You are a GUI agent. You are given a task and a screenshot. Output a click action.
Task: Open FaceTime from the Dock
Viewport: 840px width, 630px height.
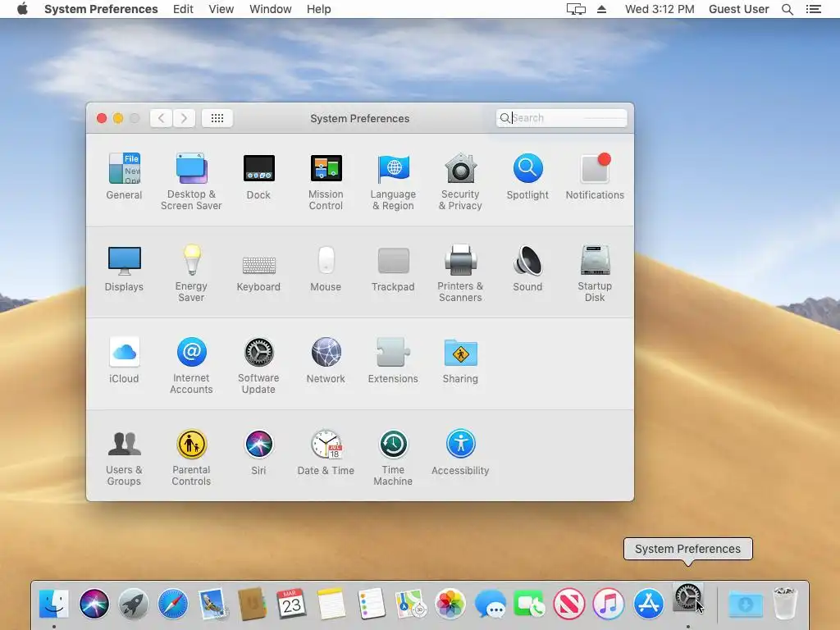click(x=529, y=604)
